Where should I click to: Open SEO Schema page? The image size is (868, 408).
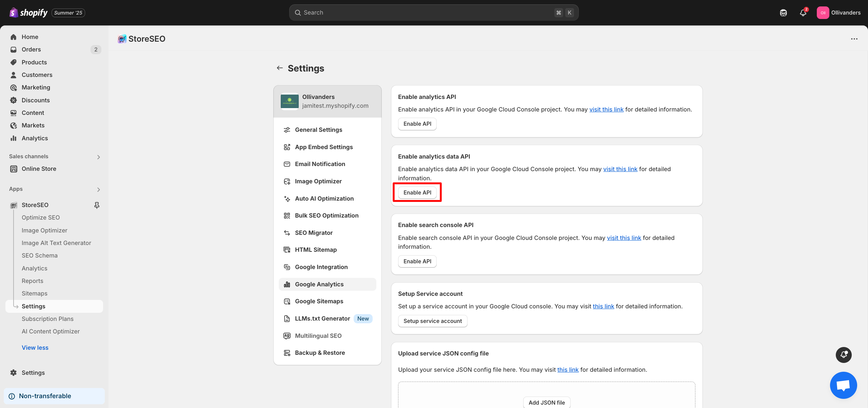point(40,256)
